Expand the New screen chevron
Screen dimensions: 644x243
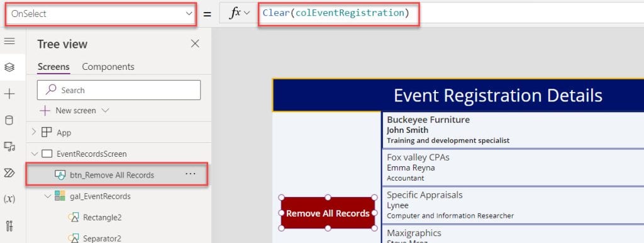[x=105, y=111]
